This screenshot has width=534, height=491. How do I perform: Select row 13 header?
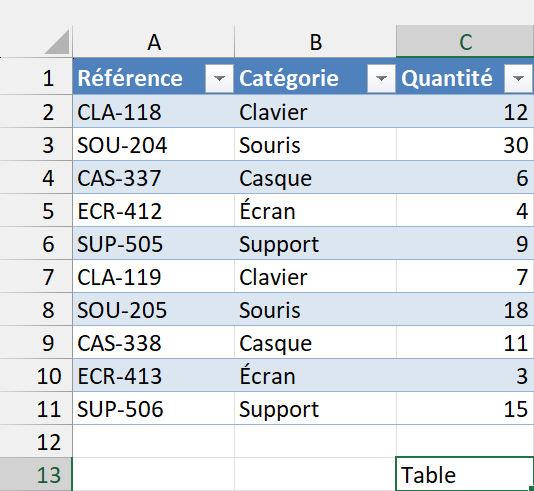36,475
